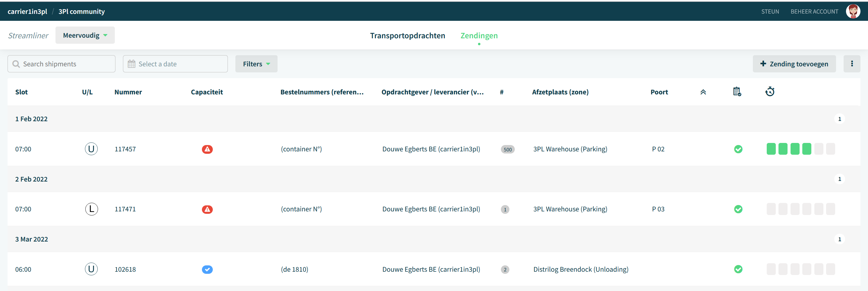Screen dimensions: 868x291
Task: Open the three-dot more options menu
Action: coord(852,64)
